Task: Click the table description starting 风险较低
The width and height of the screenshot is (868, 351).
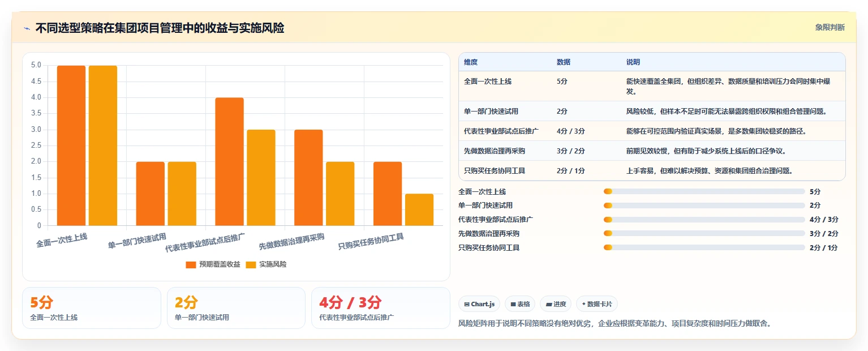Action: coord(727,112)
